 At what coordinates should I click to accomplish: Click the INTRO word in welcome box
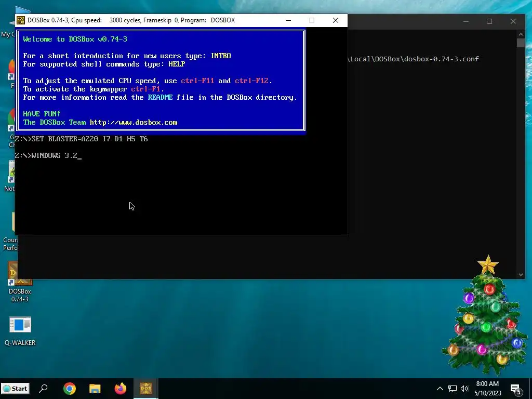click(221, 56)
